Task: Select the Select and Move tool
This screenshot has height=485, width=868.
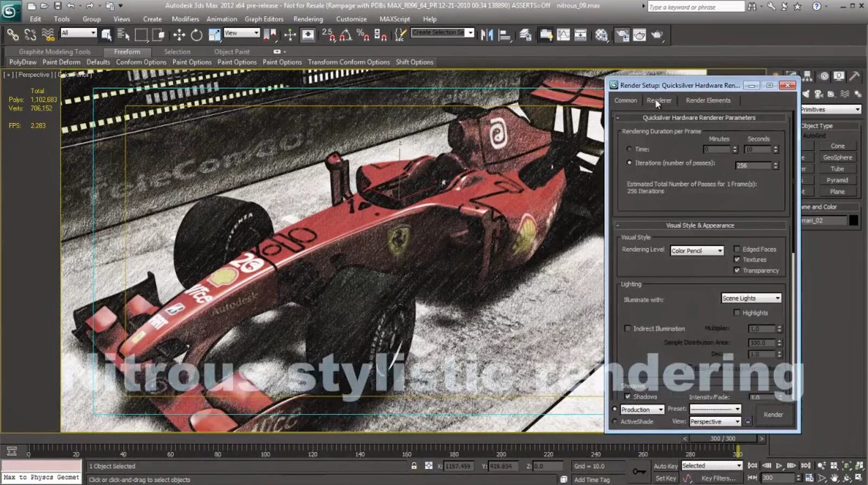Action: pos(178,35)
